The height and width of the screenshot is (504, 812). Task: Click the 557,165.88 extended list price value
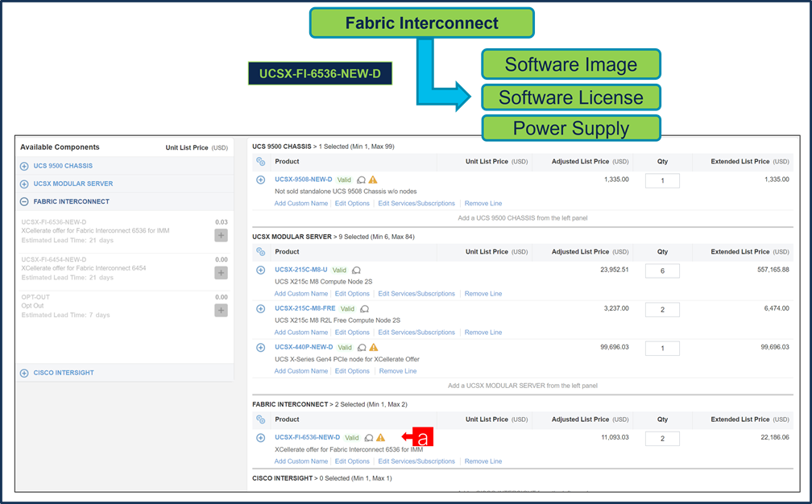[773, 270]
